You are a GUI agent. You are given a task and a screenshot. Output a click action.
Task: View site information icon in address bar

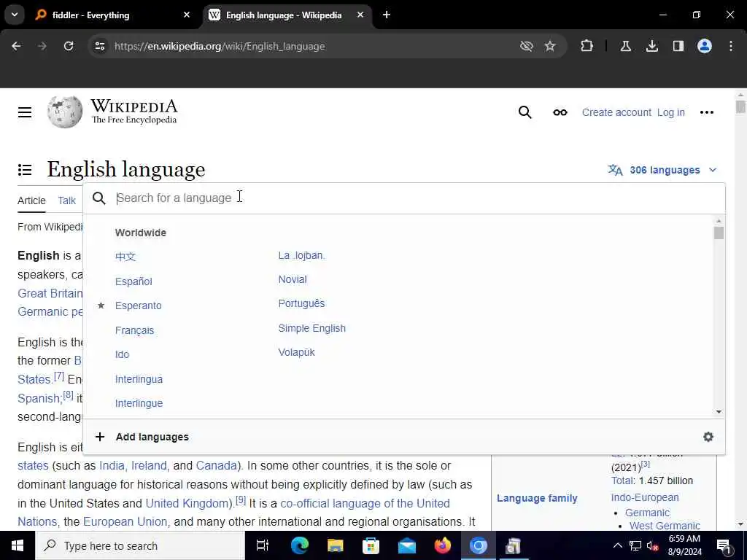(x=99, y=46)
